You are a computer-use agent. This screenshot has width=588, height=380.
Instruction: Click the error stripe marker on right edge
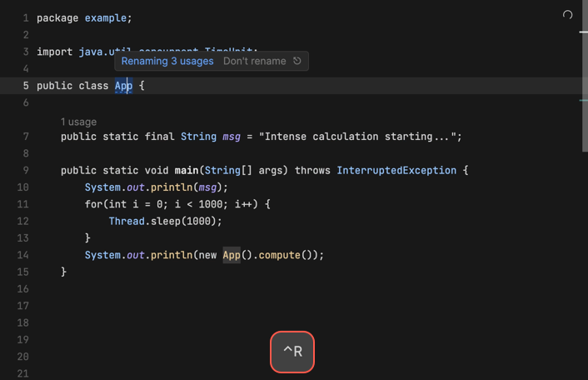coord(584,32)
